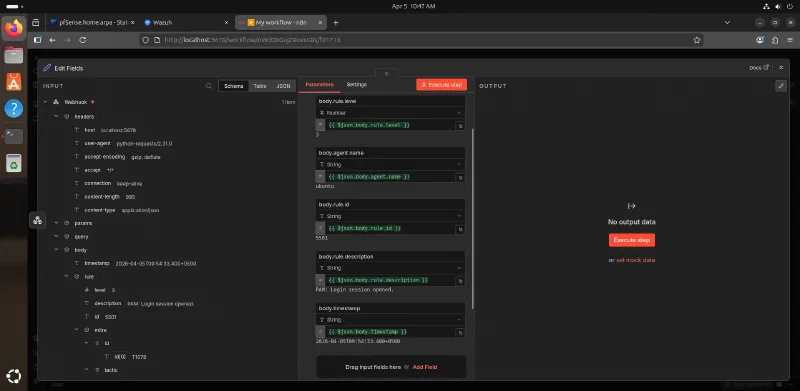This screenshot has width=800, height=391.
Task: Collapse the mitre object in input tree
Action: (76, 330)
